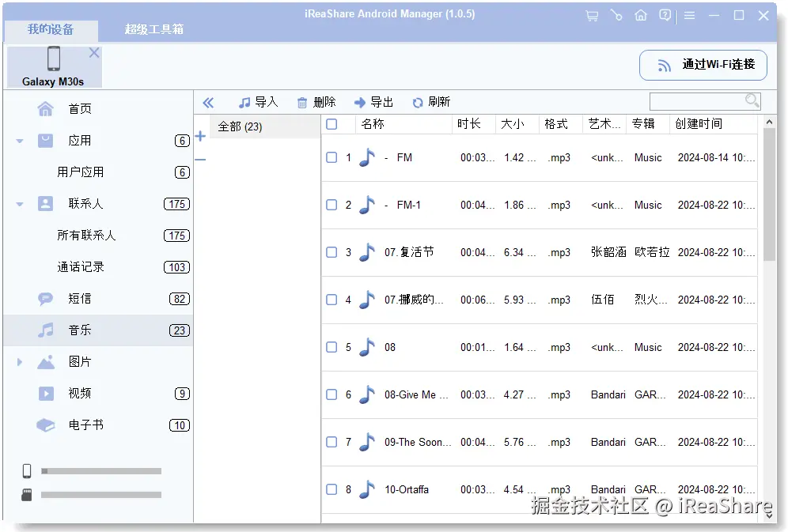Viewport: 788px width, 532px height.
Task: Open the help/feedback icon
Action: (x=665, y=14)
